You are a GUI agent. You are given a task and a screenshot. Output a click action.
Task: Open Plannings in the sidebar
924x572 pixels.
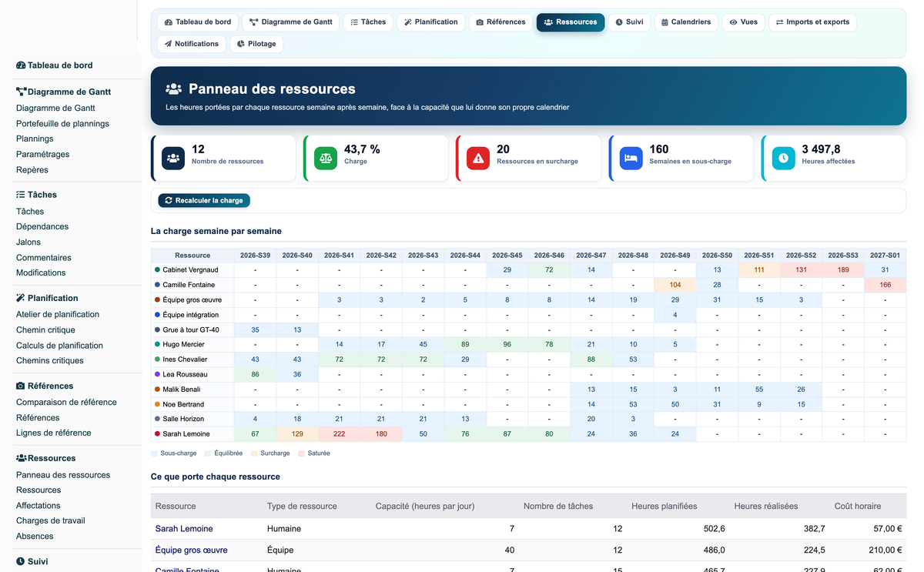pos(35,139)
